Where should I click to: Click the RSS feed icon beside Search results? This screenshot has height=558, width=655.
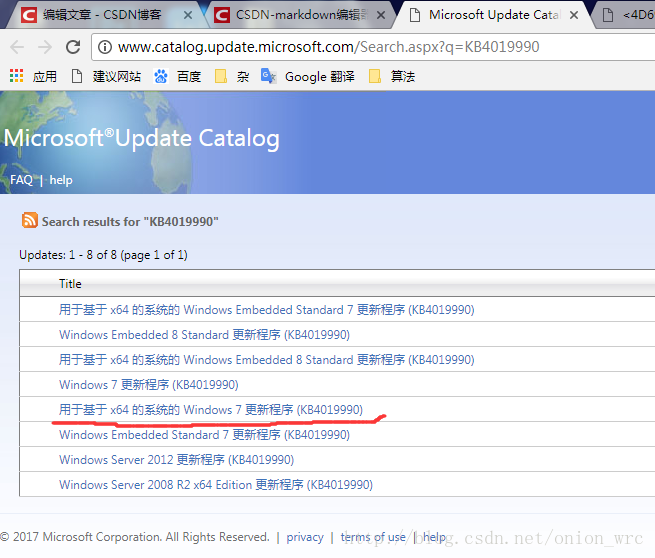click(30, 220)
